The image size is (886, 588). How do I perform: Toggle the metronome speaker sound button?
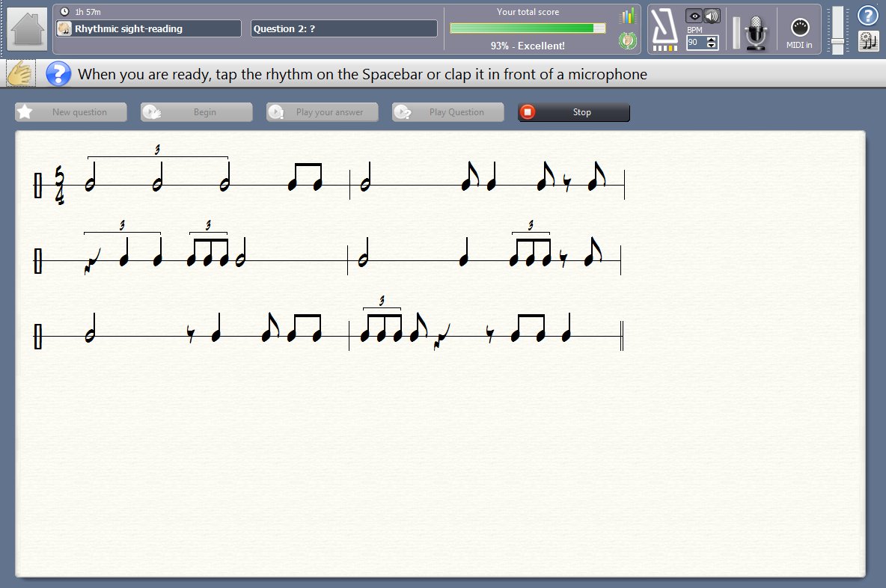click(711, 16)
